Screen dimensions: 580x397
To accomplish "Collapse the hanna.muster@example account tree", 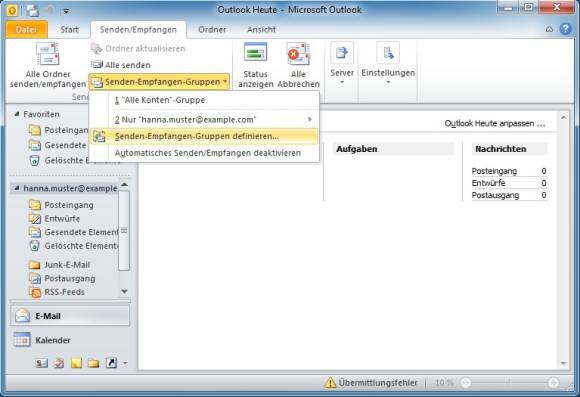I will [16, 188].
